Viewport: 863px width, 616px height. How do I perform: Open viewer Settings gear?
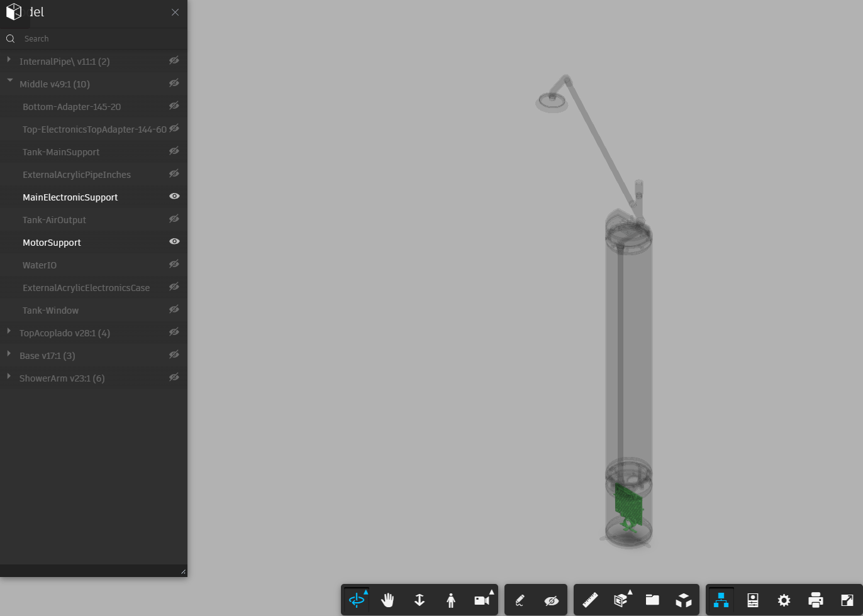784,600
